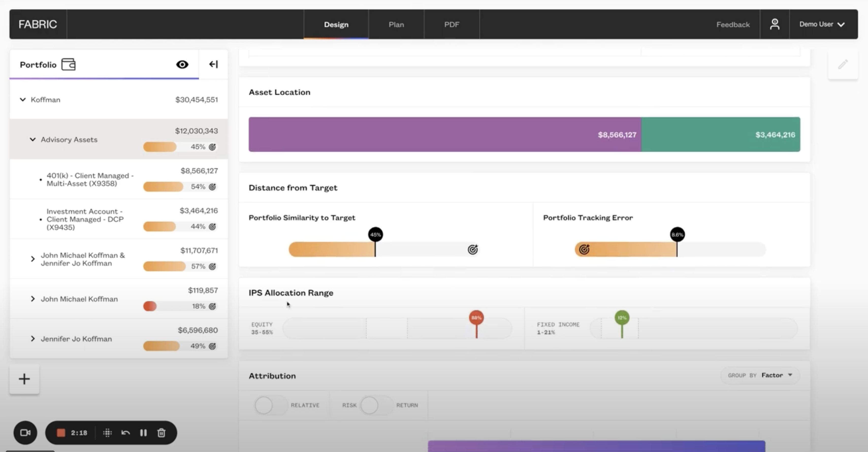Open the PDF tab
Viewport: 868px width, 452px height.
pos(452,24)
